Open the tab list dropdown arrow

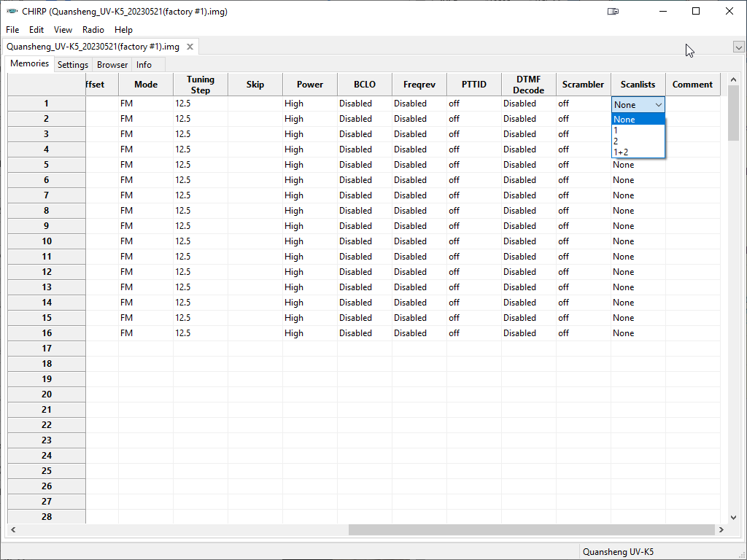pyautogui.click(x=738, y=47)
